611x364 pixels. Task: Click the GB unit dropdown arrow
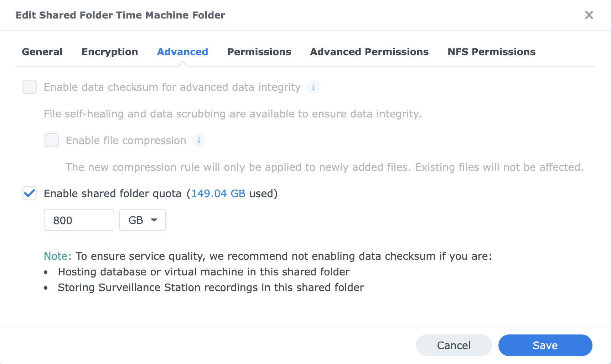tap(154, 220)
